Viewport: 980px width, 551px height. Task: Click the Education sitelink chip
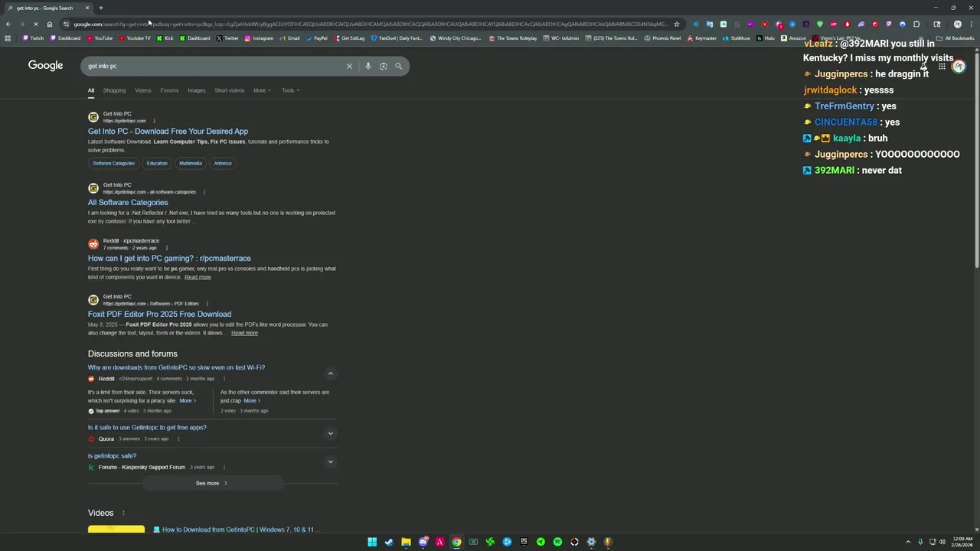[157, 163]
